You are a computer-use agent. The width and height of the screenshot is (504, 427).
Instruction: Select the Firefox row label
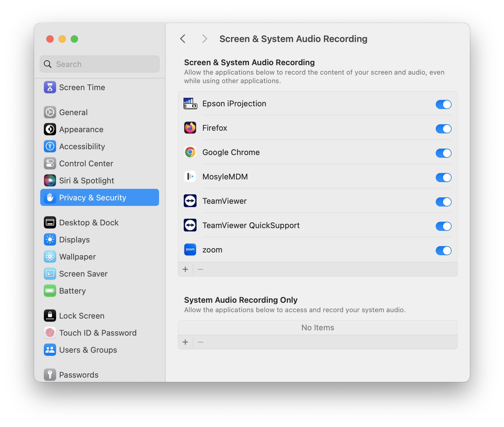point(215,128)
